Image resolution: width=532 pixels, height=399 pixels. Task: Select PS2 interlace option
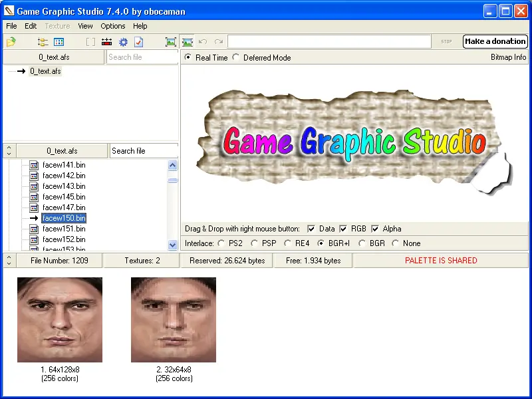pos(221,243)
